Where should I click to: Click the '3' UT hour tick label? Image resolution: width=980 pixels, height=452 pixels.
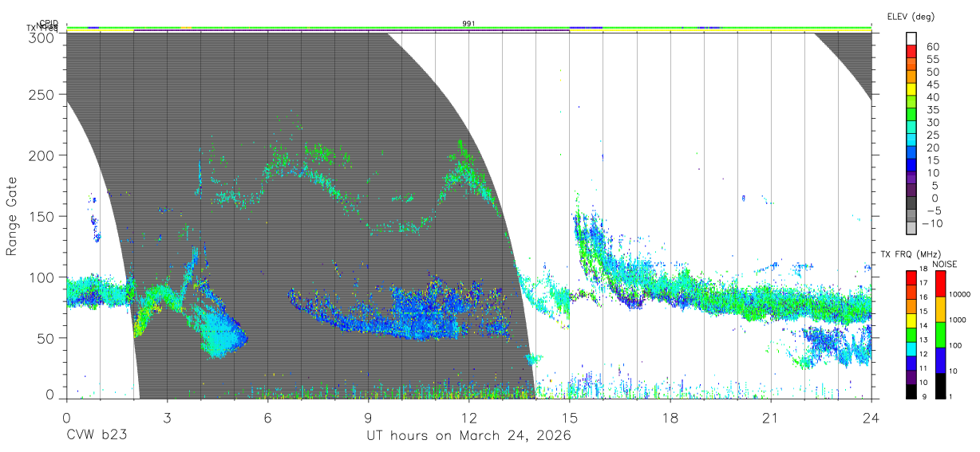(167, 418)
